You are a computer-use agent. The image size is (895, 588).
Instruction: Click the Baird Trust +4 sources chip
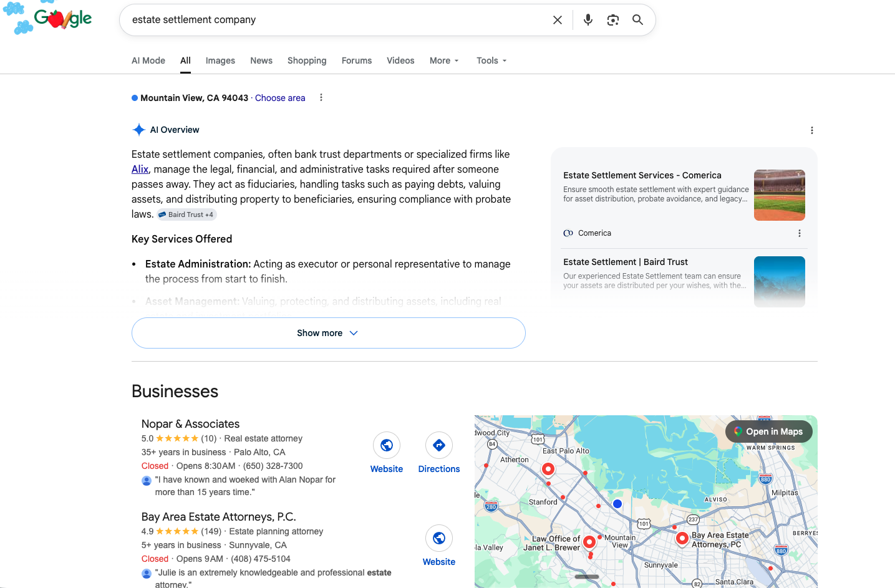[x=186, y=214]
